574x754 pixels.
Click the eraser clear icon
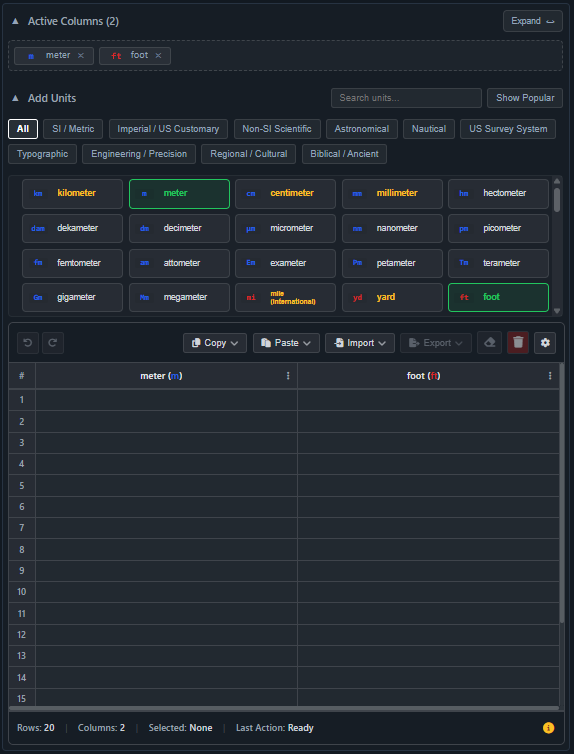coord(489,342)
